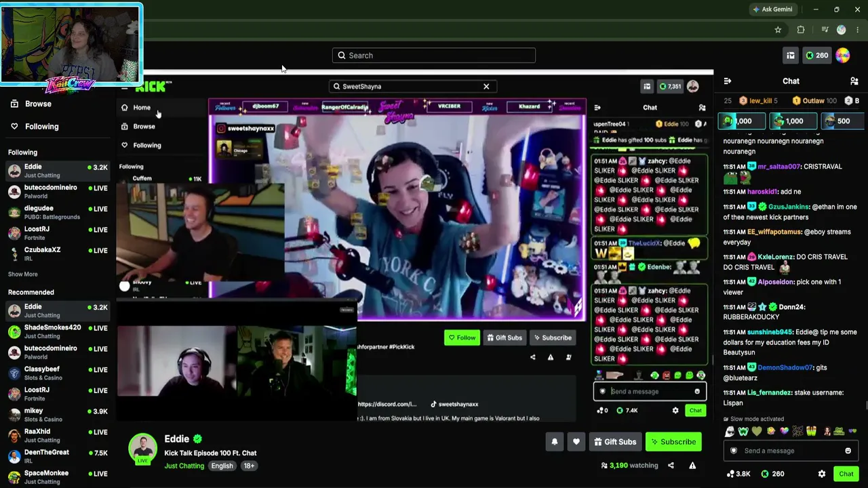Open the Just Chatting category link under Eddie's title
Viewport: 868px width, 488px height.
click(x=184, y=466)
